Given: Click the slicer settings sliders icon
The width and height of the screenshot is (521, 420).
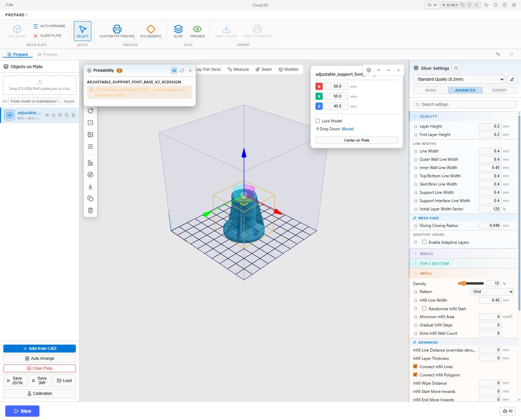Looking at the screenshot, I should click(x=456, y=68).
